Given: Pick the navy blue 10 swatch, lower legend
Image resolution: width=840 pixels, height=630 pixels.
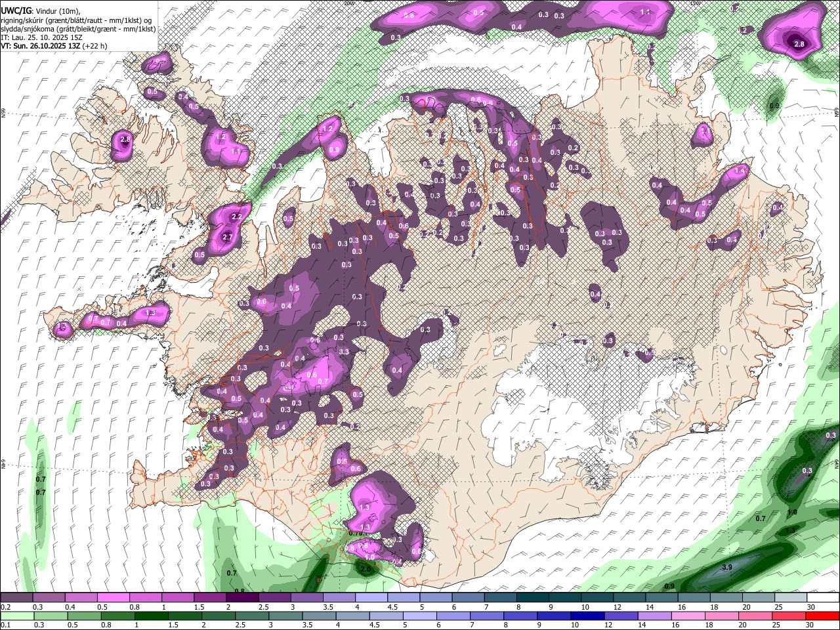Looking at the screenshot, I should 587,616.
